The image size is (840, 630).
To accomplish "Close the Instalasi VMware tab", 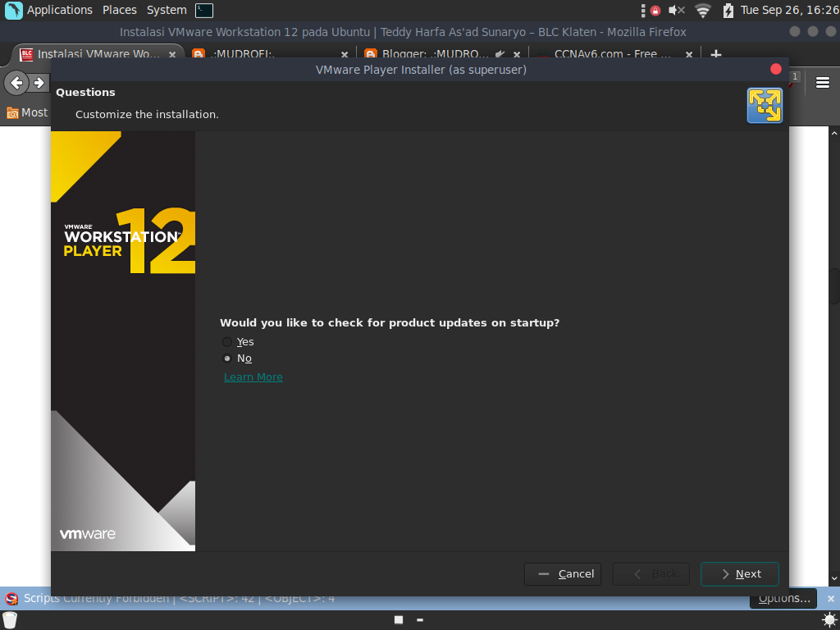I will (x=172, y=54).
